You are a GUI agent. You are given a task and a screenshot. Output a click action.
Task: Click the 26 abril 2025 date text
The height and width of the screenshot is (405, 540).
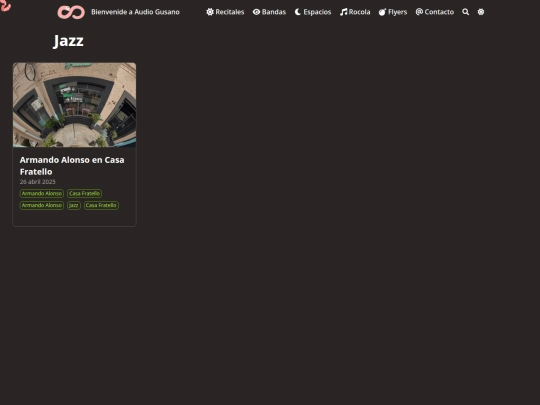38,182
